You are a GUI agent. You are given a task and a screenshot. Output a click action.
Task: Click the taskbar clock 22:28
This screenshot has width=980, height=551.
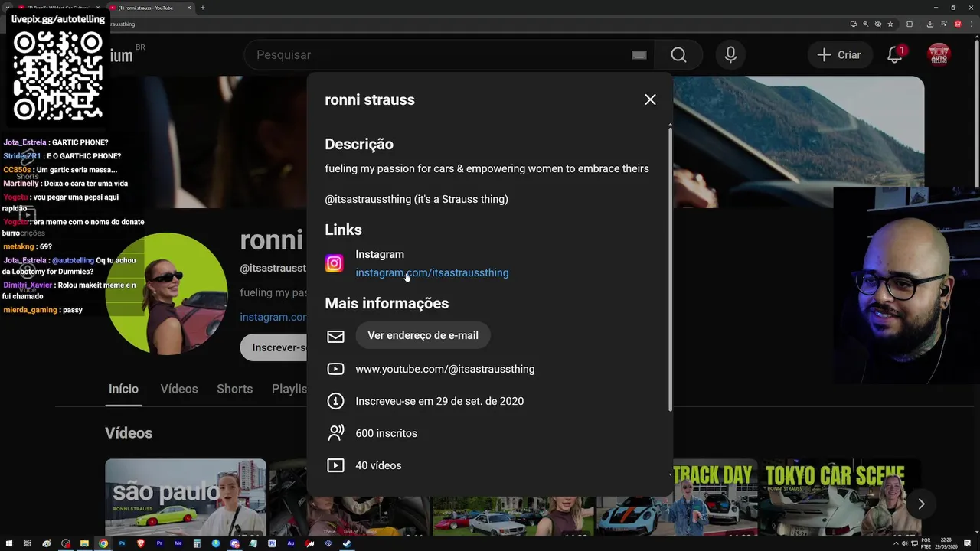pos(946,543)
